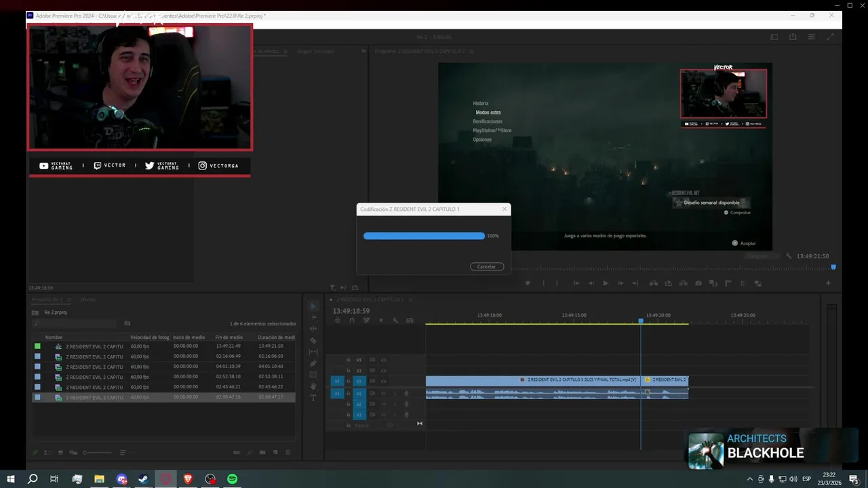868x488 pixels.
Task: Select the green-labeled sequence row
Action: pos(163,346)
